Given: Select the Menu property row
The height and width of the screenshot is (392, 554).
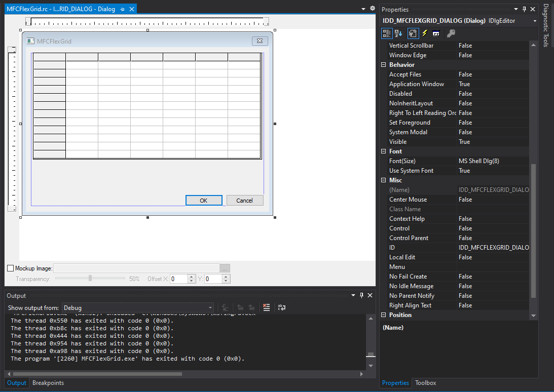Looking at the screenshot, I should click(455, 266).
